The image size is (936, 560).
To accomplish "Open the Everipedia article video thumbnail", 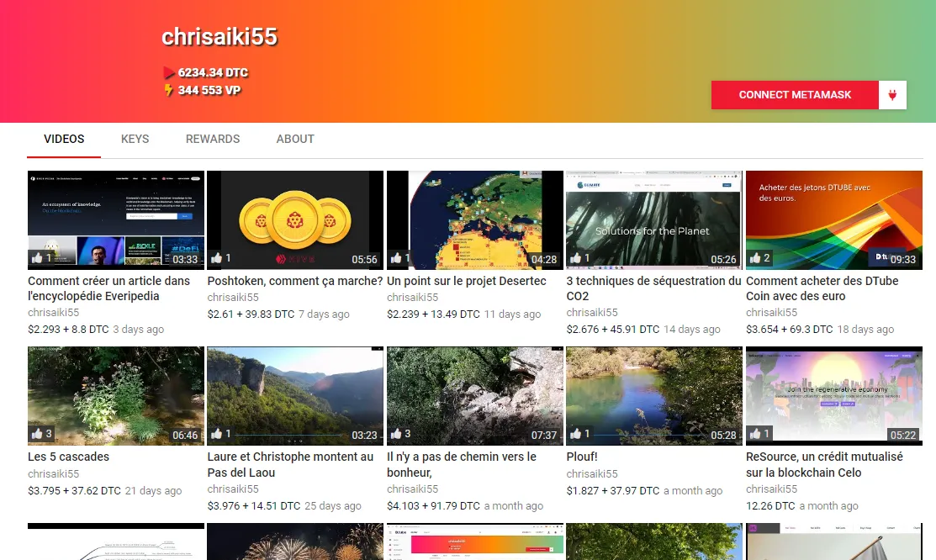I will (x=116, y=220).
